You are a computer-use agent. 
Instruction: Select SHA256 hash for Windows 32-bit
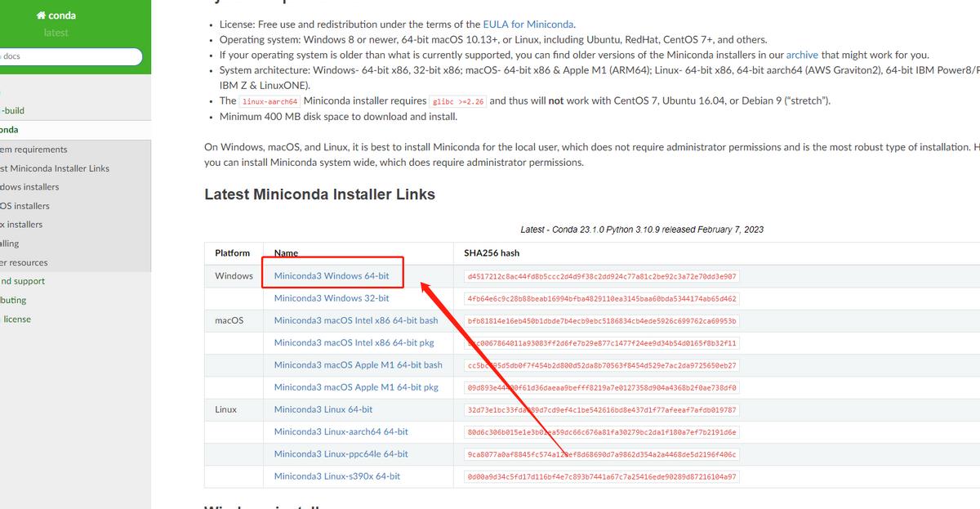point(602,299)
